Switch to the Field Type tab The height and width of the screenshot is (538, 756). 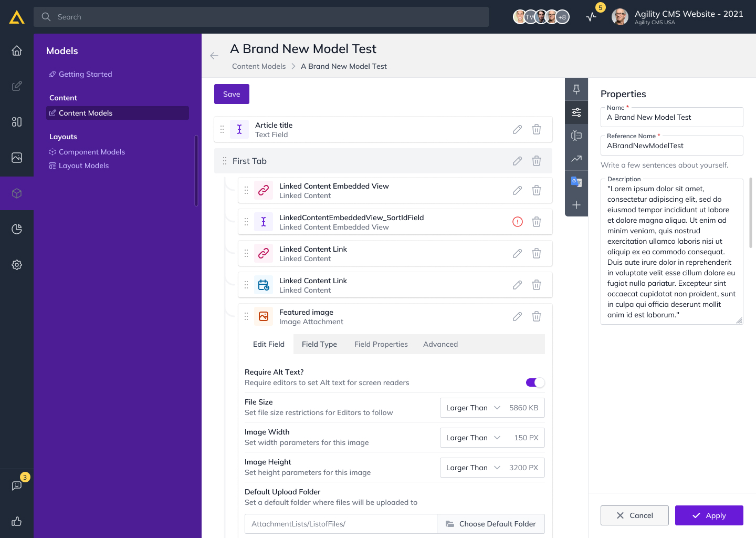319,344
